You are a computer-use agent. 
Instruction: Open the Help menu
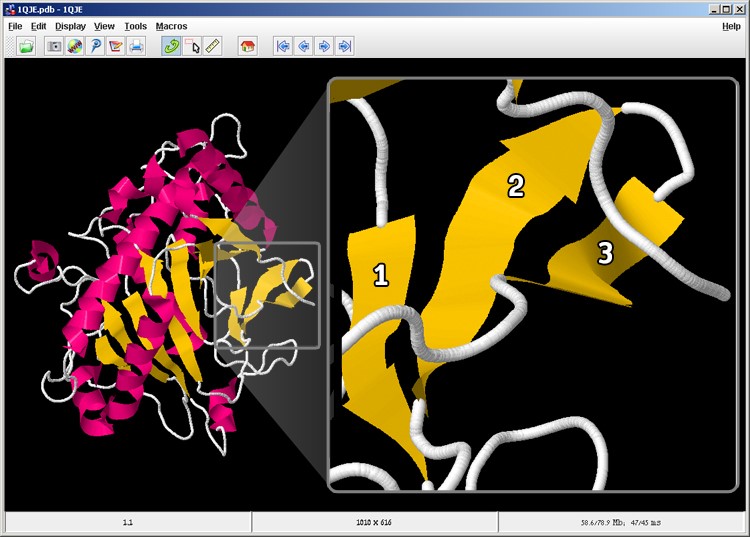coord(731,26)
